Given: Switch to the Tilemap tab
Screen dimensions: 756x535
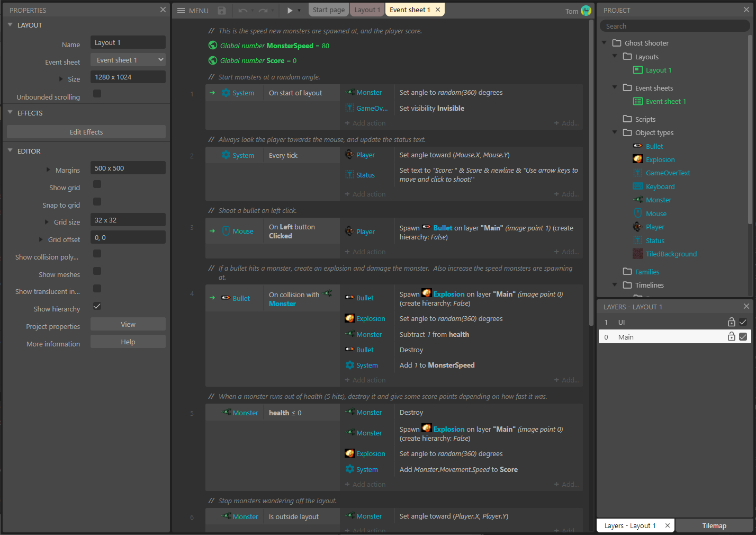Looking at the screenshot, I should 714,525.
